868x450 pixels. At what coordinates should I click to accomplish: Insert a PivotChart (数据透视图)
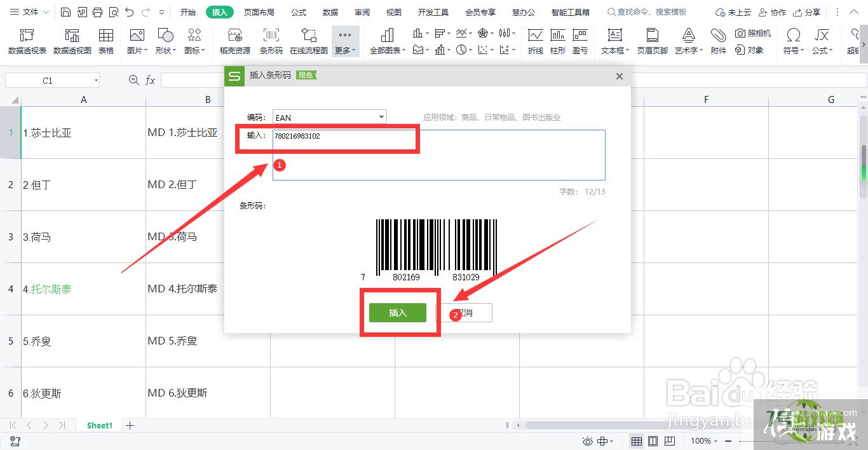click(x=72, y=41)
